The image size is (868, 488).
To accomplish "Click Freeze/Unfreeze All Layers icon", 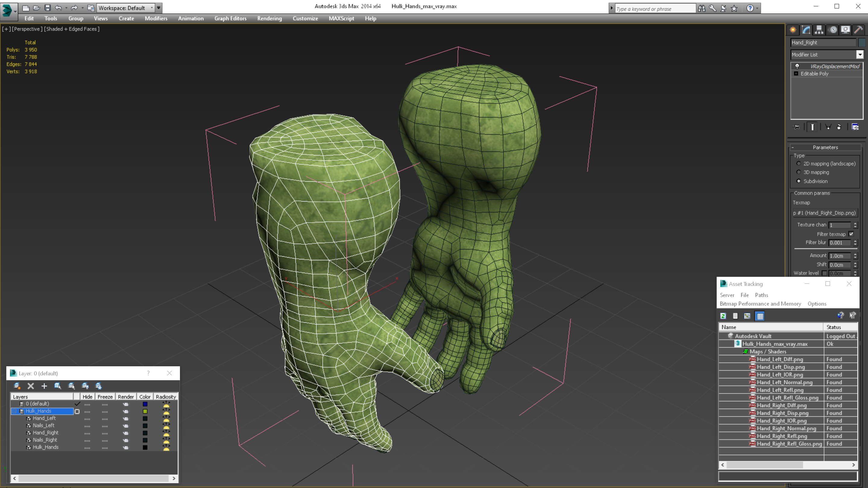I will click(98, 386).
